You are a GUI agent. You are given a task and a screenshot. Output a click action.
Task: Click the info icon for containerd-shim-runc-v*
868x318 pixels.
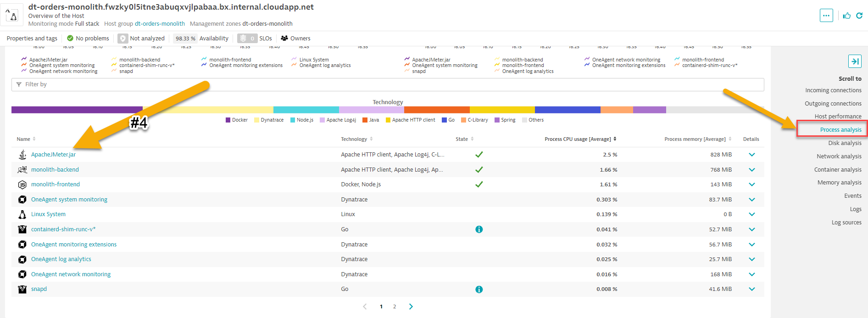(479, 229)
